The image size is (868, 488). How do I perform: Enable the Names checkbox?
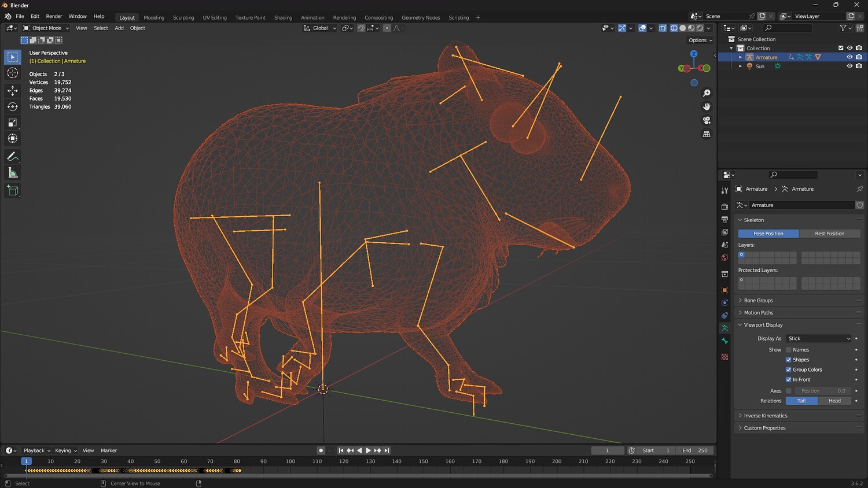click(x=788, y=350)
